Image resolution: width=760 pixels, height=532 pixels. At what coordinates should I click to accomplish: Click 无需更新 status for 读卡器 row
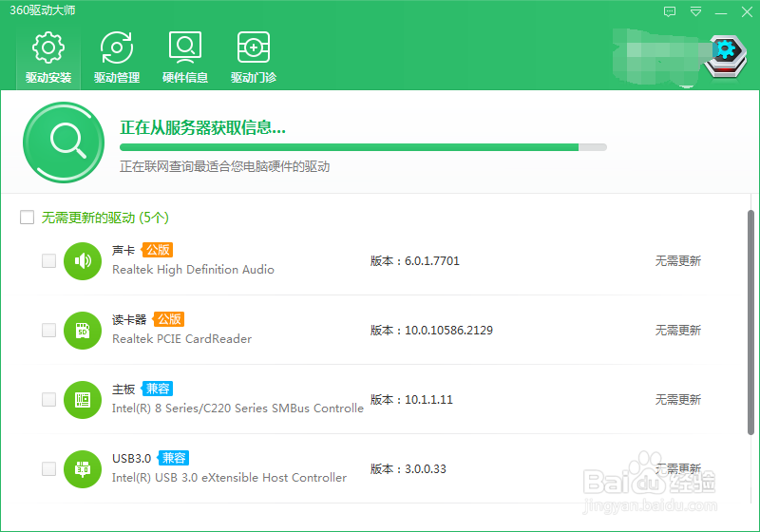[x=678, y=331]
